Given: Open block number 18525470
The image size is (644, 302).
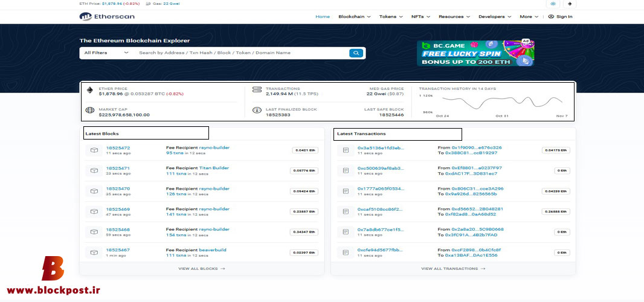Looking at the screenshot, I should [118, 188].
